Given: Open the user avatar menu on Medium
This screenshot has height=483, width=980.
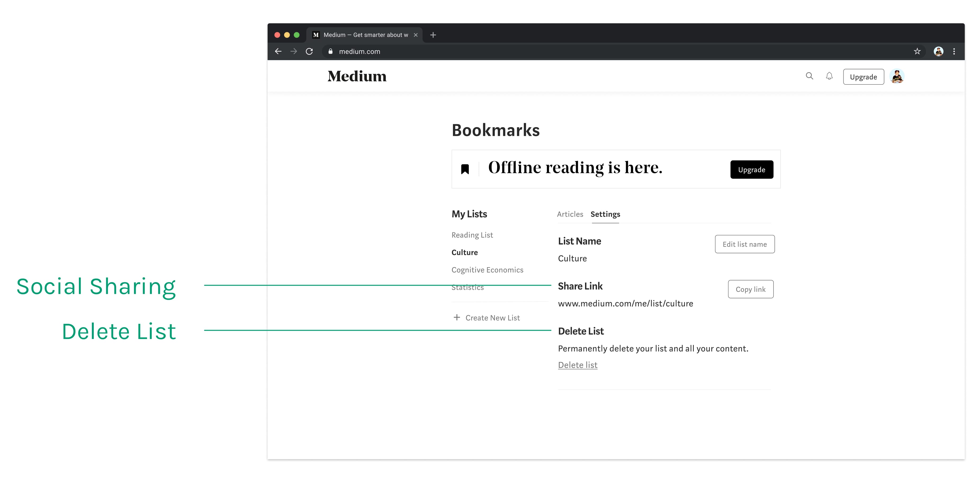Looking at the screenshot, I should pyautogui.click(x=897, y=77).
